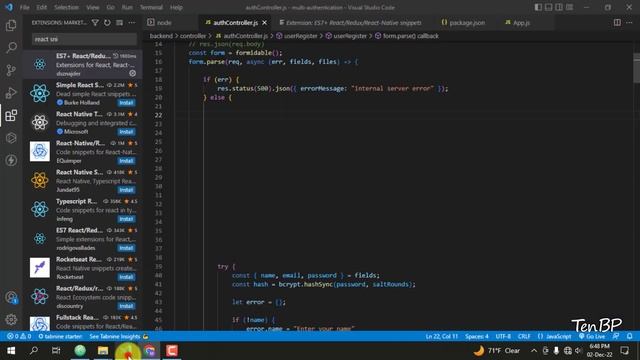Open Fullstack React extension entry
Viewport: 640px width, 360px height.
pos(82,322)
